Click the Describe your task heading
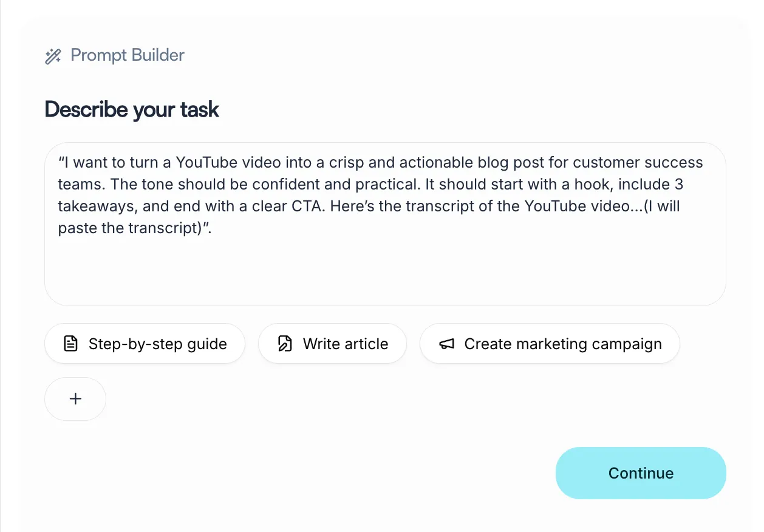The width and height of the screenshot is (764, 532). 132,110
